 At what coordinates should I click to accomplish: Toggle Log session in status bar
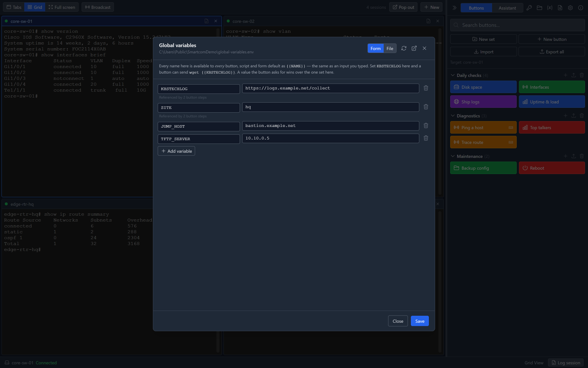point(566,362)
